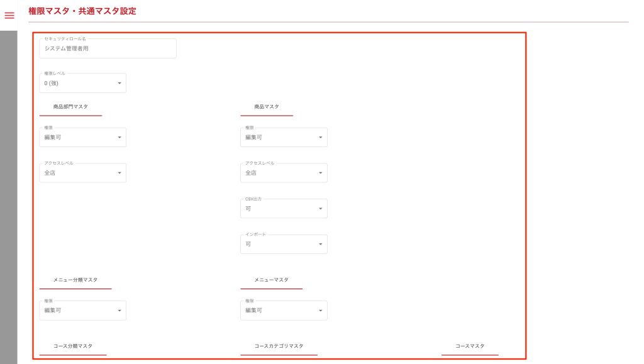Image resolution: width=644 pixels, height=364 pixels.
Task: Open the hamburger navigation menu
Action: [x=9, y=15]
